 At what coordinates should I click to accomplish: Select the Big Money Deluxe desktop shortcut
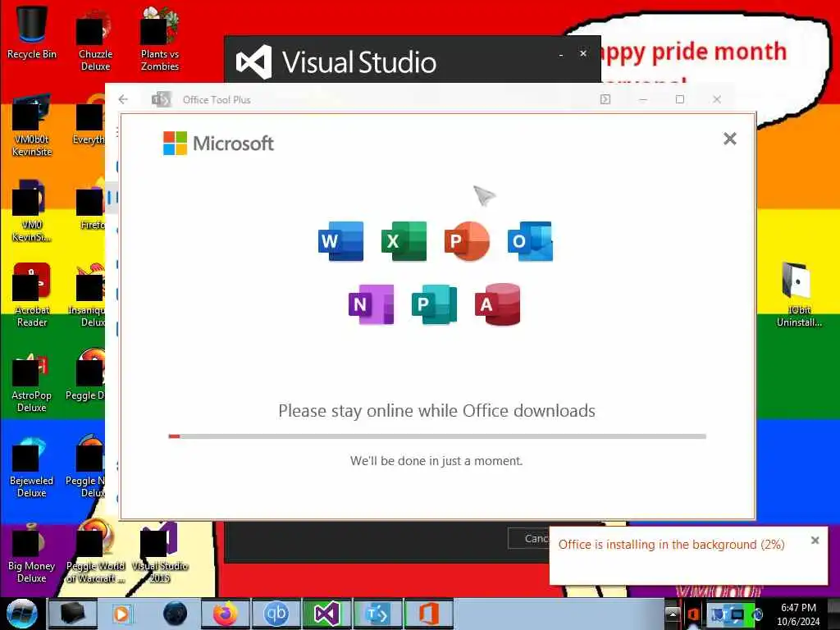click(32, 553)
